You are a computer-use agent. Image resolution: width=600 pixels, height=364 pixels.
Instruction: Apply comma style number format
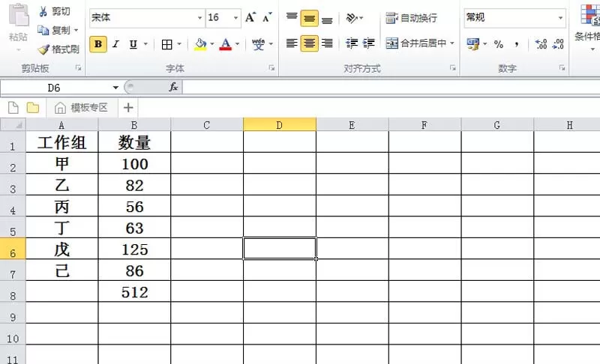point(517,44)
